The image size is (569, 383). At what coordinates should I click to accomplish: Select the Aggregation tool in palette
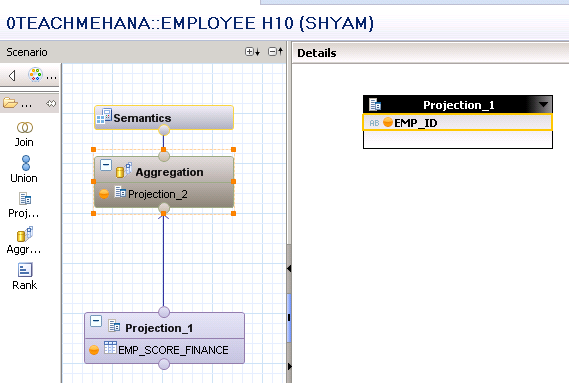pyautogui.click(x=24, y=240)
